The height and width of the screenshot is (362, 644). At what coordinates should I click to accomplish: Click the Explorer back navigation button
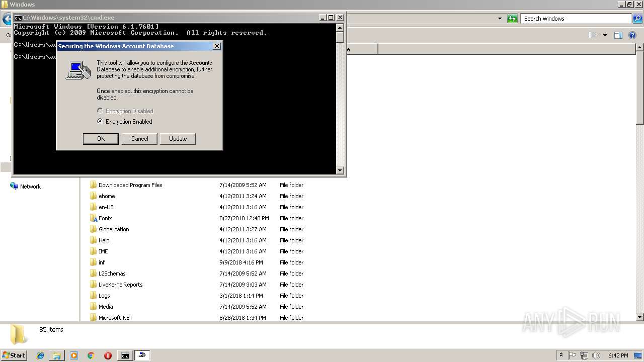7,19
